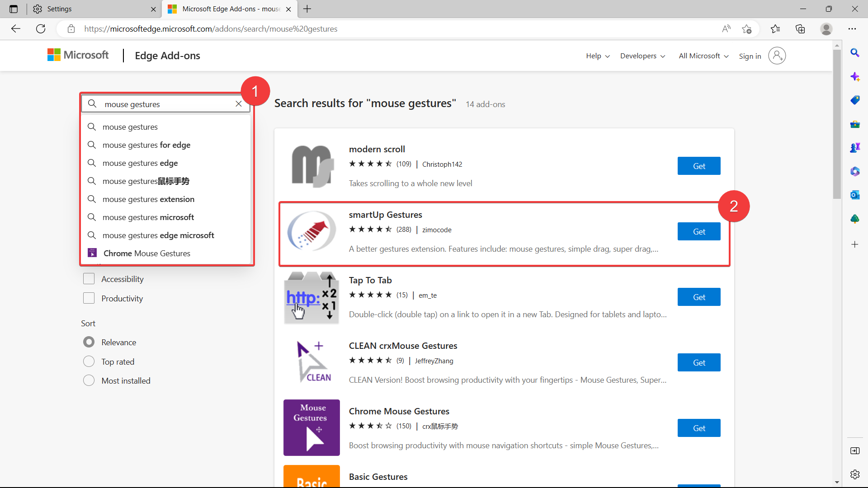868x488 pixels.
Task: Open a new tab
Action: point(307,9)
